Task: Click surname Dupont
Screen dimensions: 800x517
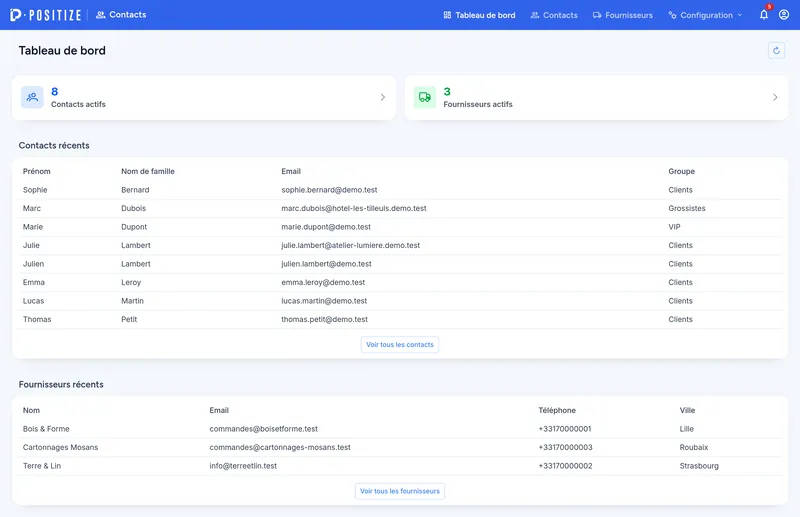Action: 134,227
